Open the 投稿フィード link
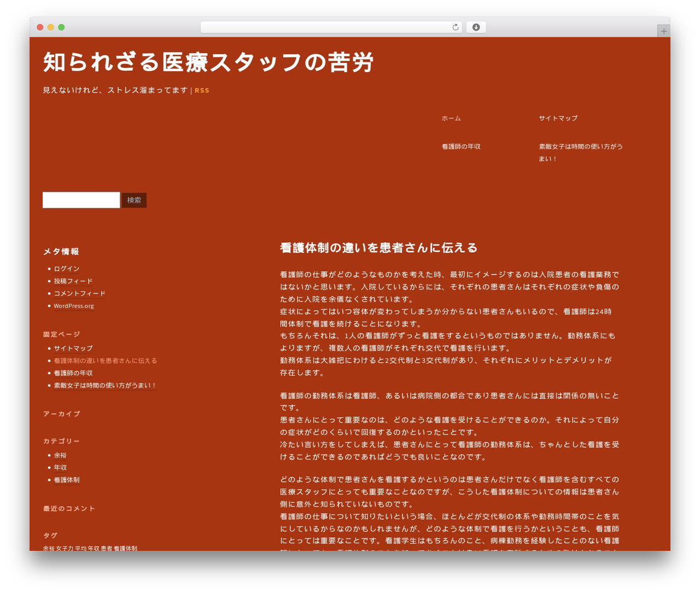The width and height of the screenshot is (700, 593). 73,281
